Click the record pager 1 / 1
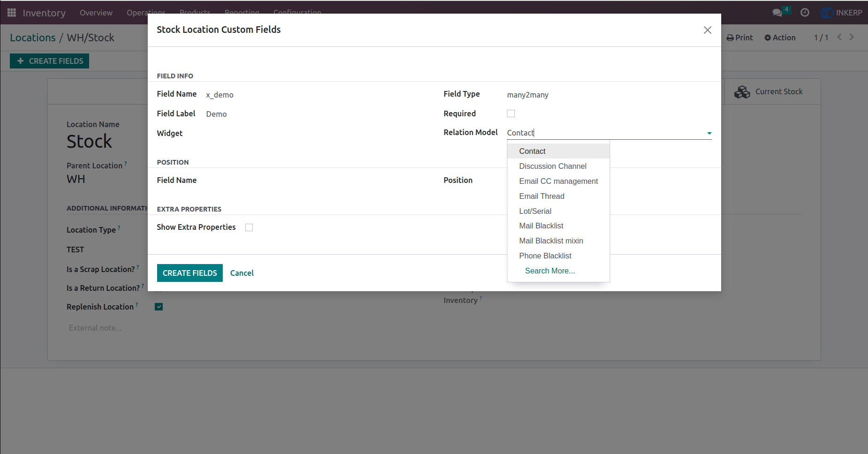This screenshot has width=868, height=454. coord(821,38)
